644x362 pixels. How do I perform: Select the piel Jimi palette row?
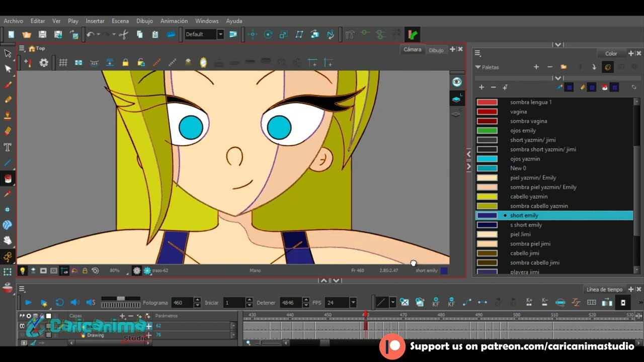pos(554,234)
